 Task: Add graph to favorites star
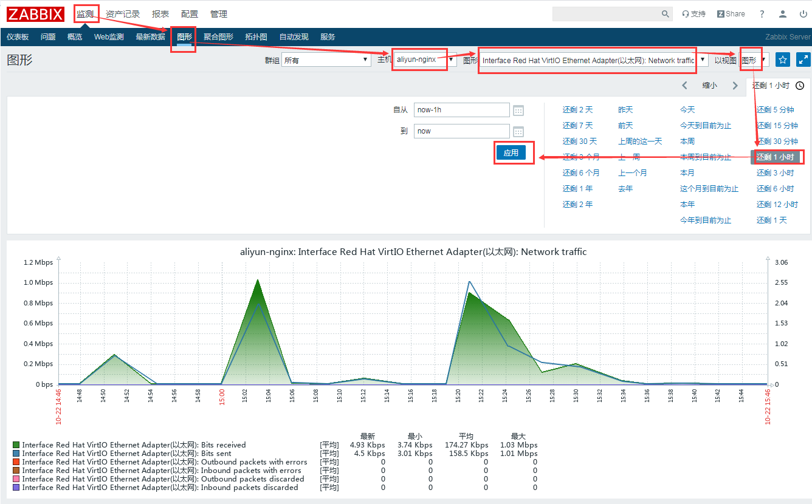tap(783, 60)
